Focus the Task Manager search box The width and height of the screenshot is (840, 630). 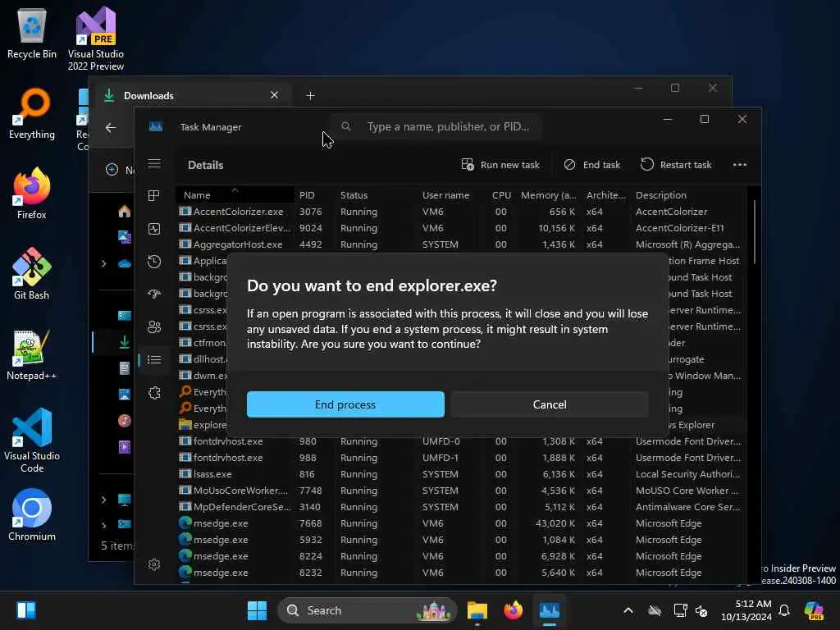coord(436,127)
